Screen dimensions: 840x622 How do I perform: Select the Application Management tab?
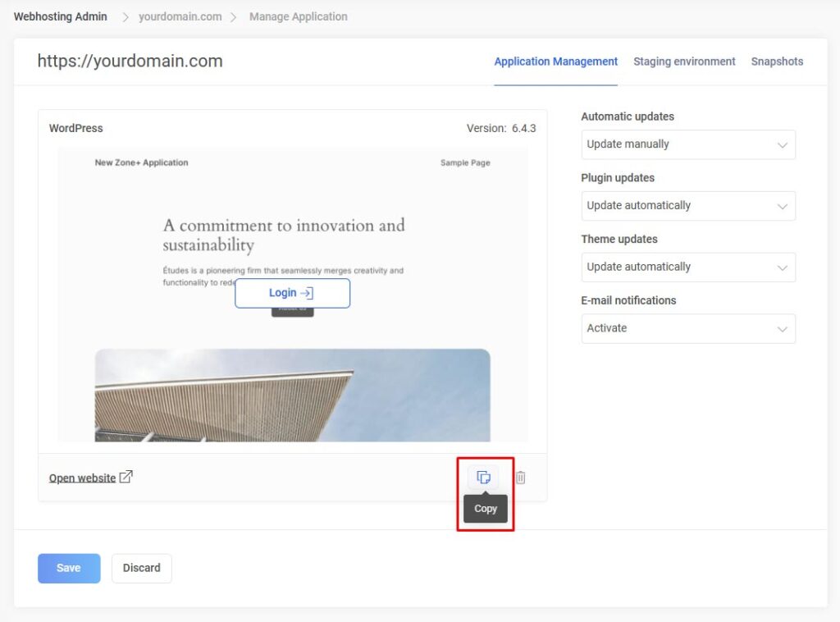(555, 62)
